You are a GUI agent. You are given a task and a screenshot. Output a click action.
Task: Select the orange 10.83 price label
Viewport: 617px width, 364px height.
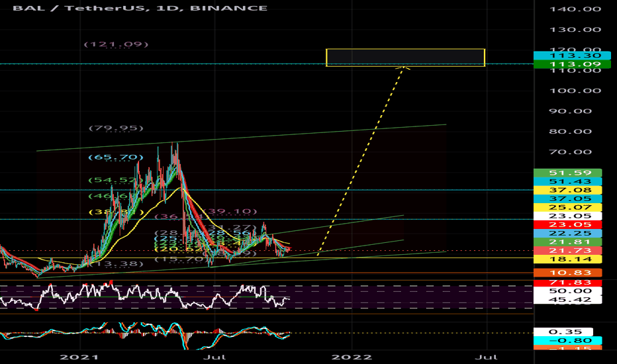(x=568, y=273)
